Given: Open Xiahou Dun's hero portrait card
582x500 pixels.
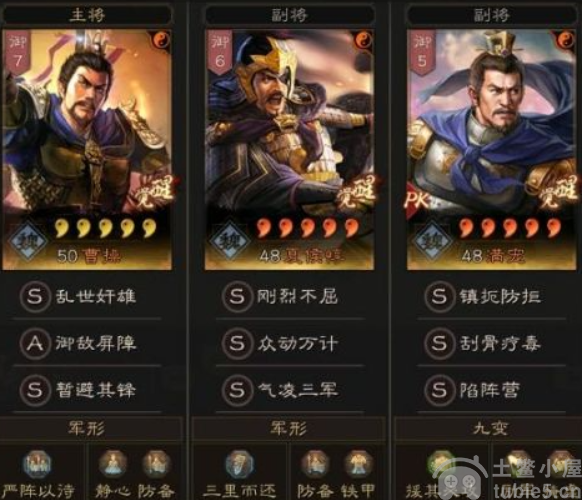Looking at the screenshot, I should click(x=290, y=150).
